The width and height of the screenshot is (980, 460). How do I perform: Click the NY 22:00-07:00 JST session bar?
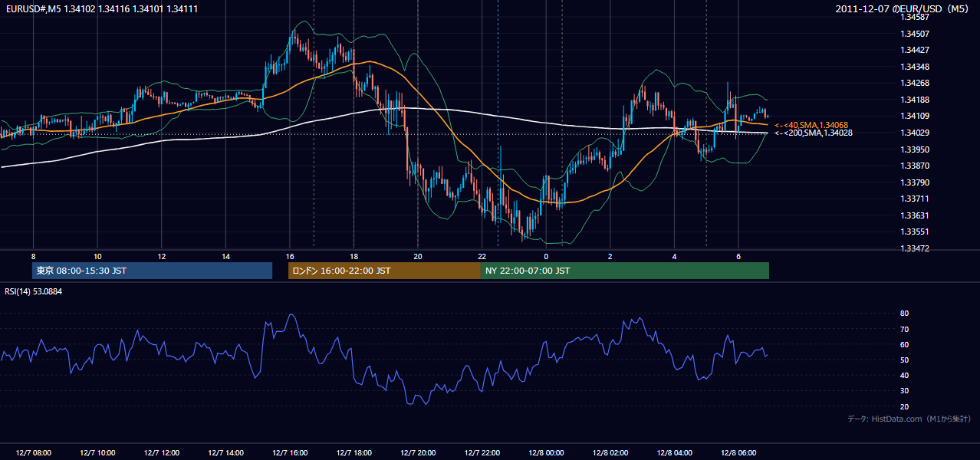pos(625,271)
